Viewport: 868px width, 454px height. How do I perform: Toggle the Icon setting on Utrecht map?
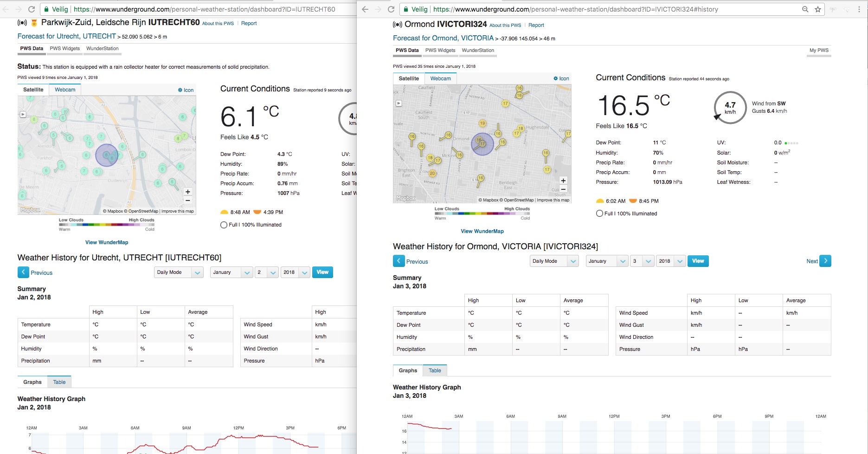click(186, 90)
